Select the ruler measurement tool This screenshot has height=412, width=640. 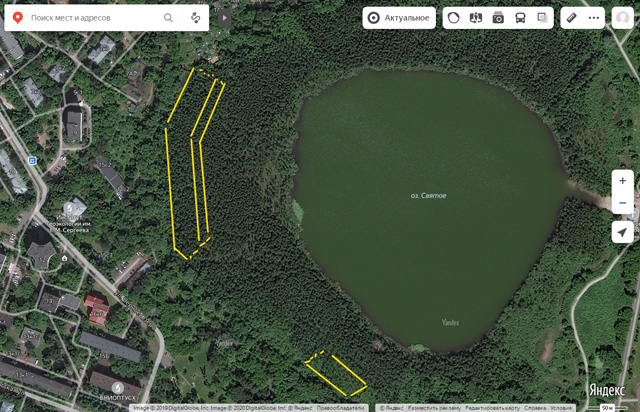(x=571, y=18)
